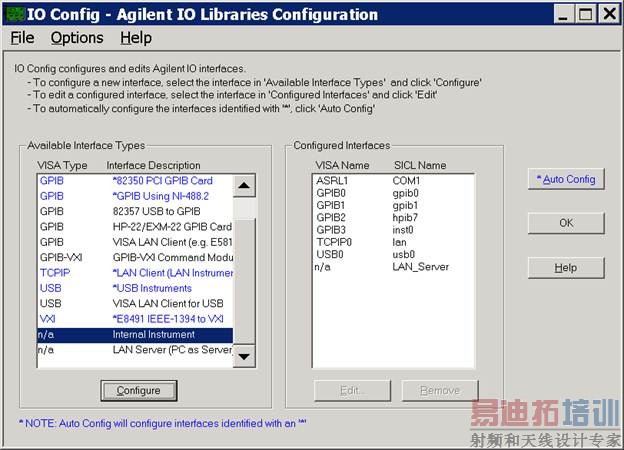This screenshot has width=624, height=450.
Task: Click the IO Config title bar icon
Action: pos(15,15)
